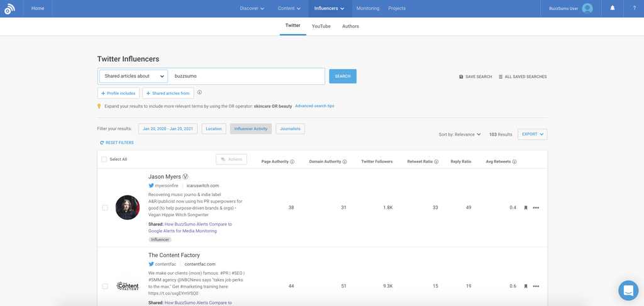Open the notifications bell

[613, 8]
